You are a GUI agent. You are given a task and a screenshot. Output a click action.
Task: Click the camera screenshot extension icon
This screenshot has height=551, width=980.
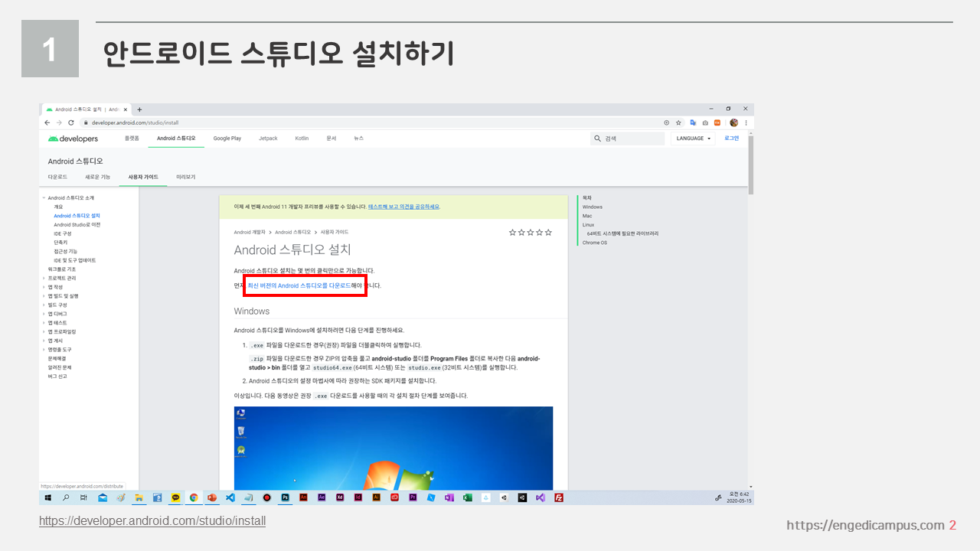pyautogui.click(x=705, y=122)
